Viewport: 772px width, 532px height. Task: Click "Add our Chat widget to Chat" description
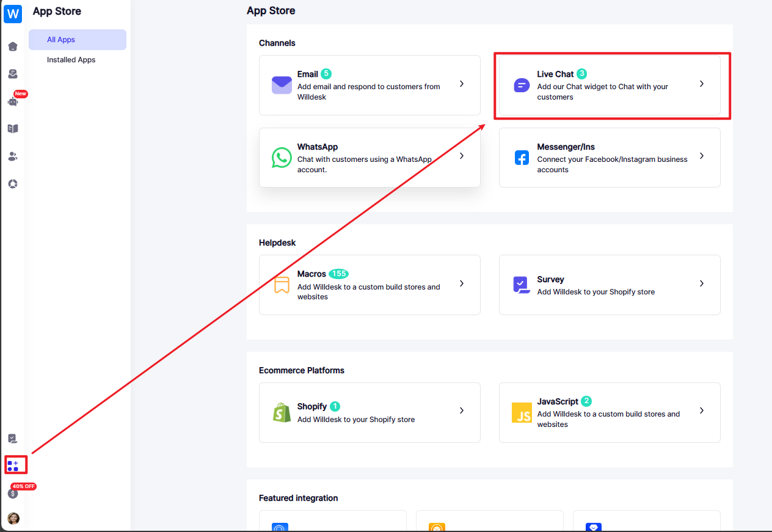[x=603, y=92]
